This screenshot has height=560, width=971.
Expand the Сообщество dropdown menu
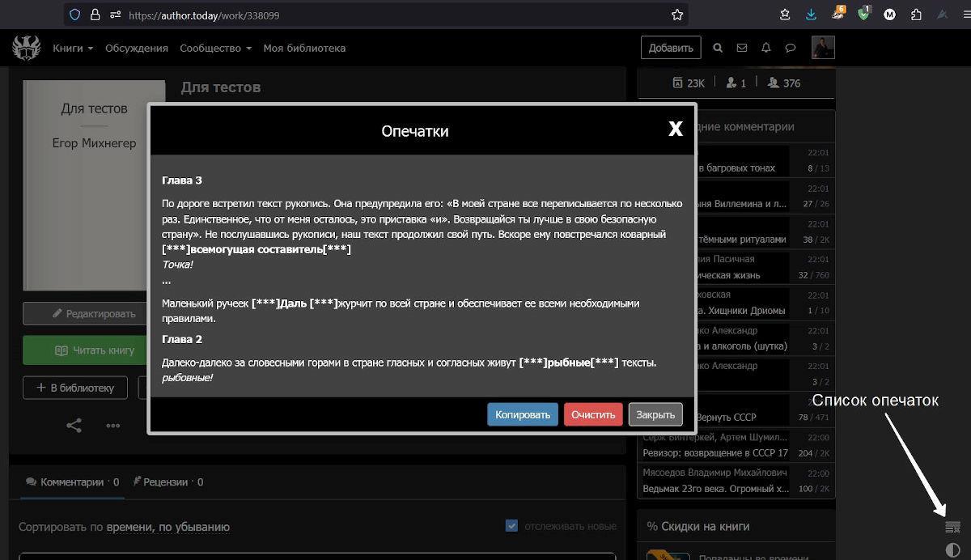[215, 49]
